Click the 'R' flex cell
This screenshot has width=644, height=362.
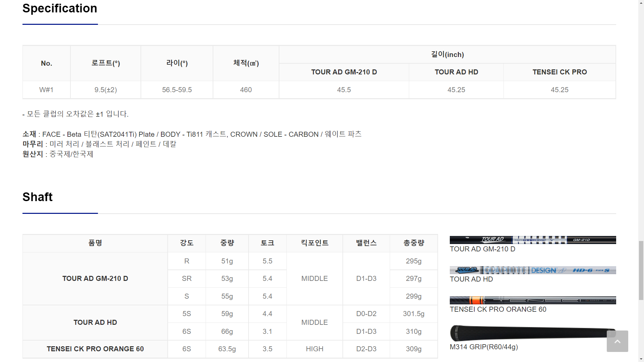point(187,261)
